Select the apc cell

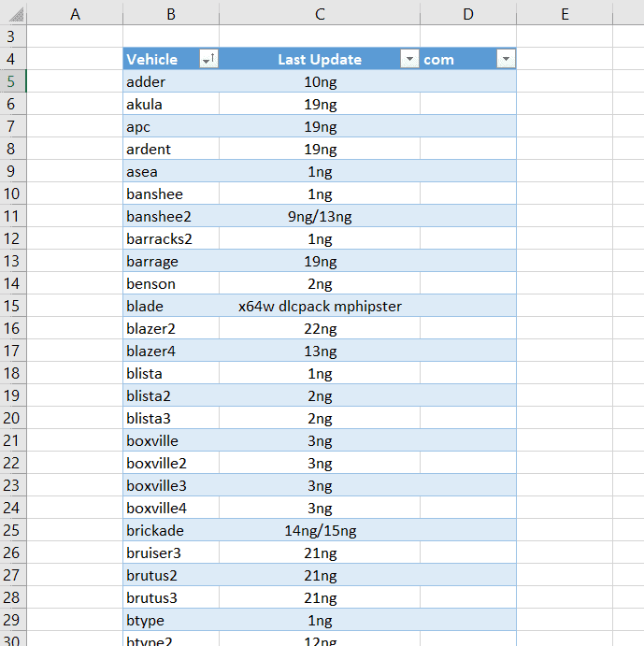[x=171, y=126]
